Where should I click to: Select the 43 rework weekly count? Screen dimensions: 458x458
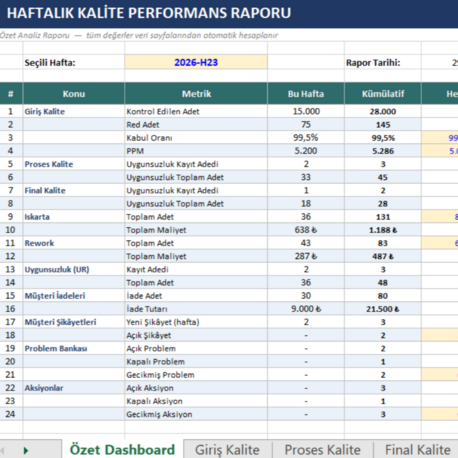pyautogui.click(x=306, y=243)
